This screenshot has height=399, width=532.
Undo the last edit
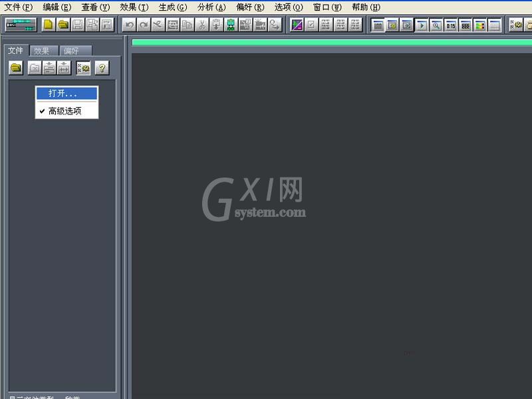coord(129,25)
